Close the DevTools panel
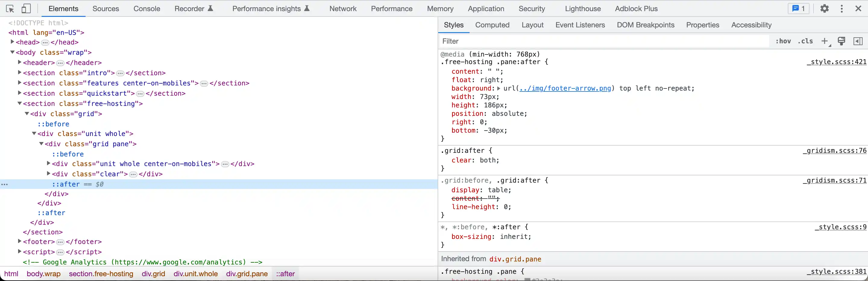This screenshot has height=281, width=868. pyautogui.click(x=858, y=9)
